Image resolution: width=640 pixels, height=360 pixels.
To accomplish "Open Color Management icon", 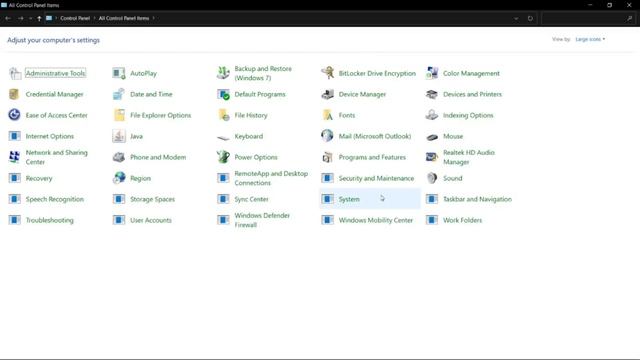I will tap(432, 73).
